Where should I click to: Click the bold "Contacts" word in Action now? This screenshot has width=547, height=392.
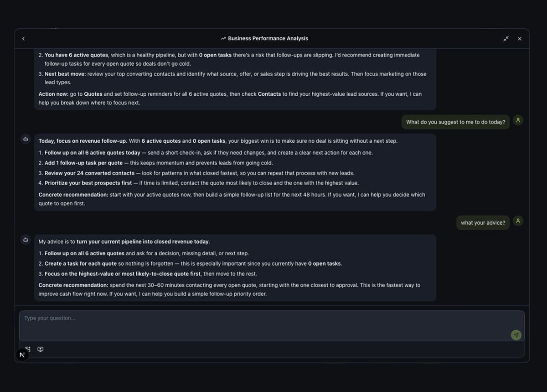click(269, 94)
